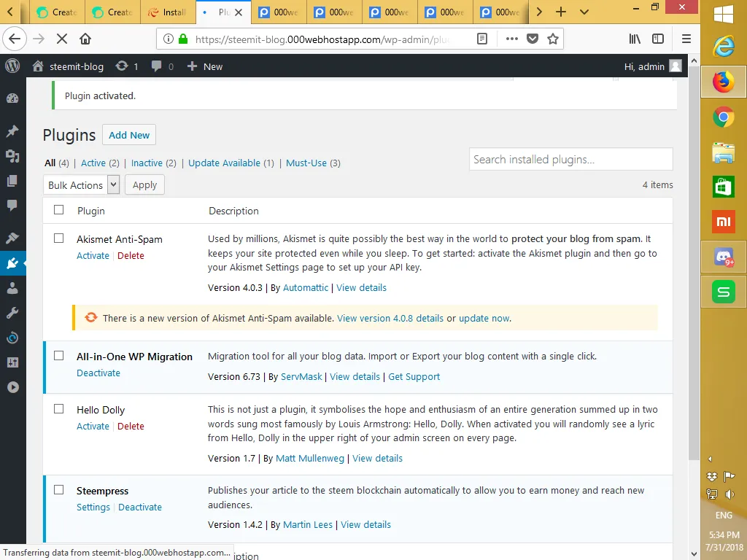
Task: Open Get Support for WP Migration
Action: 414,377
